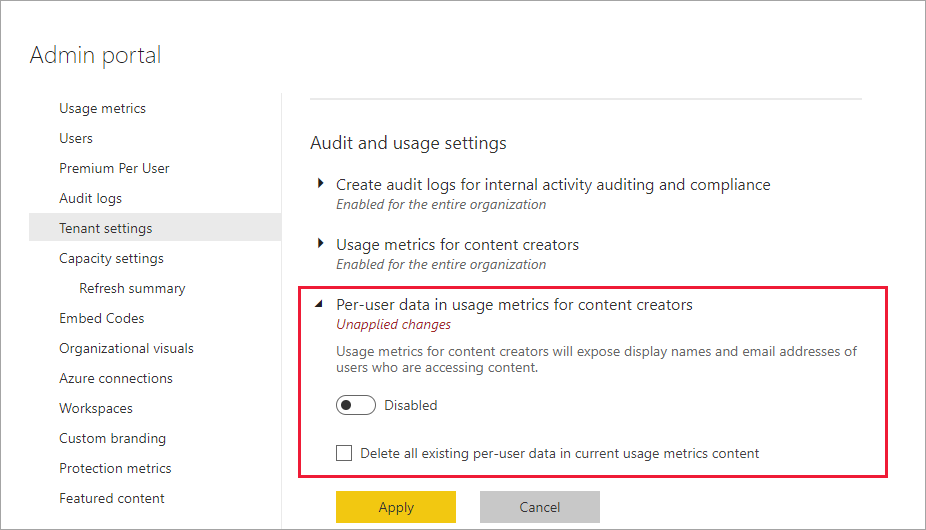
Task: Expand Usage metrics for content creators arrow
Action: 321,244
